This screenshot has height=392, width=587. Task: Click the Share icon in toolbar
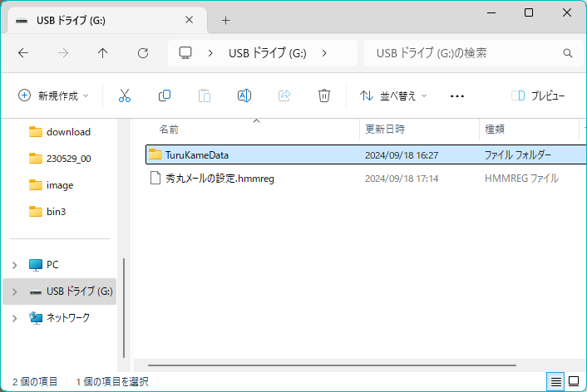click(x=284, y=96)
